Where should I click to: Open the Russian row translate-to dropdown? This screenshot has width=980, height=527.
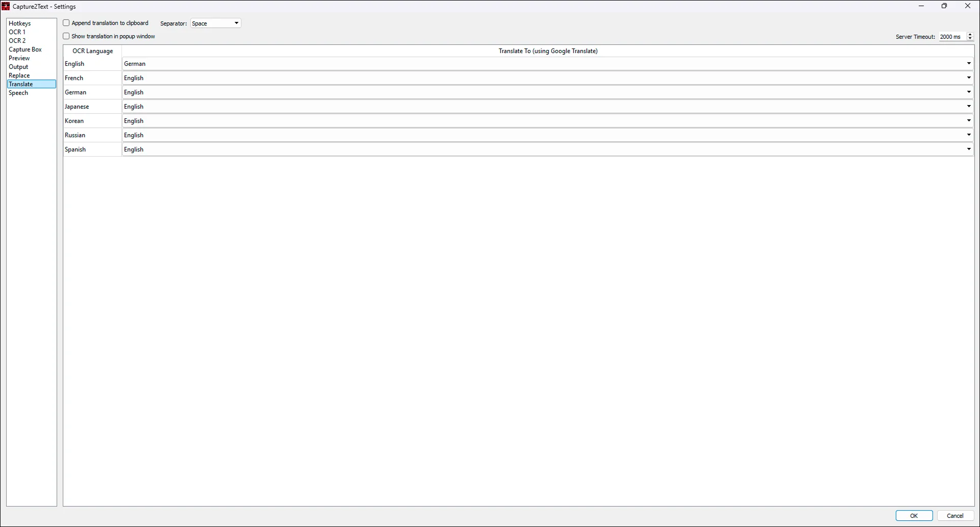click(x=548, y=135)
